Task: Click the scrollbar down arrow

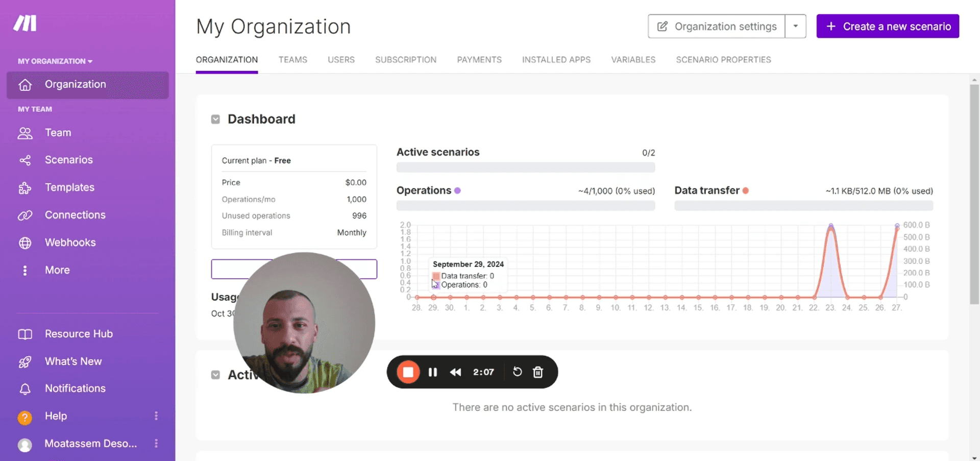Action: click(x=974, y=457)
